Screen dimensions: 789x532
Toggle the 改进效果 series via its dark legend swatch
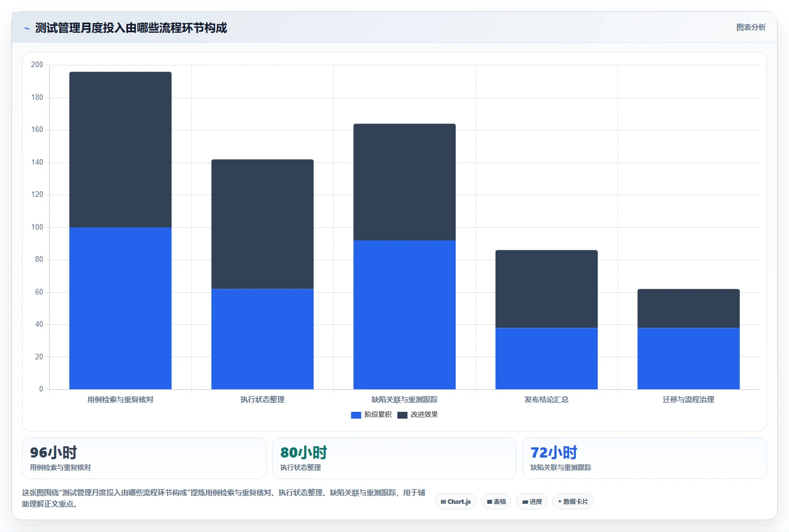tap(402, 415)
